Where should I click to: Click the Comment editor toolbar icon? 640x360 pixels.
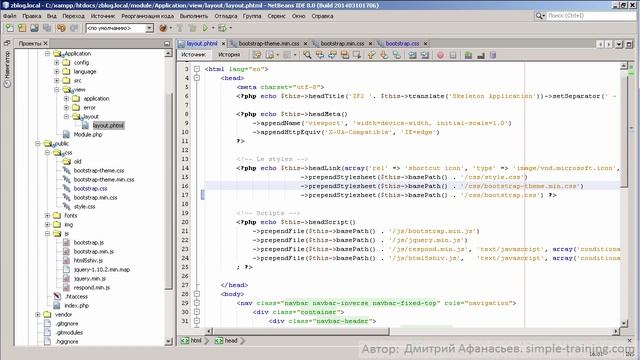click(x=468, y=55)
